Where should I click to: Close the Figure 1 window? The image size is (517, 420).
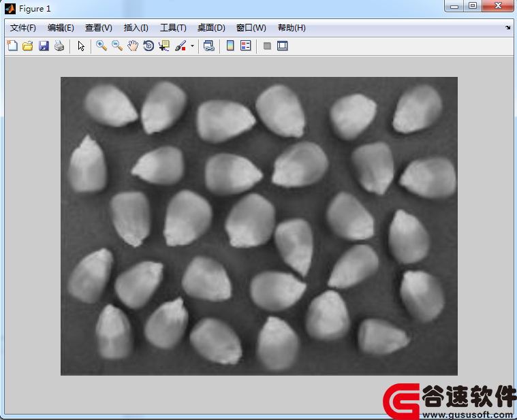(x=498, y=6)
